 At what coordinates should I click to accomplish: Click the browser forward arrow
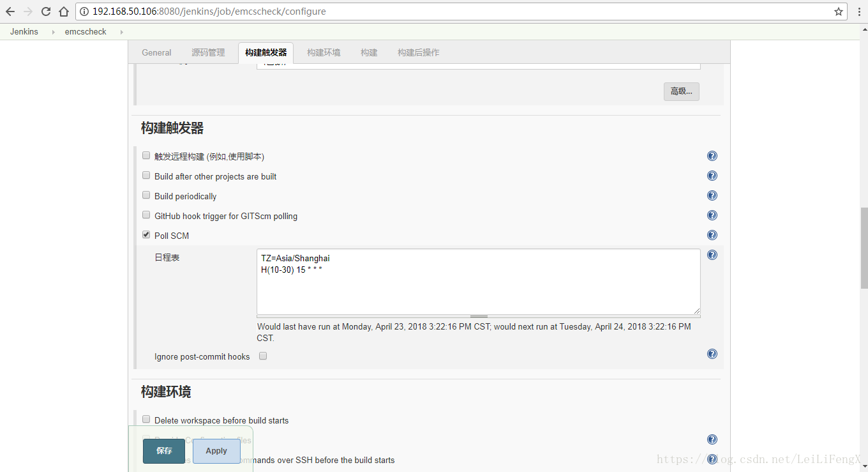(x=28, y=11)
